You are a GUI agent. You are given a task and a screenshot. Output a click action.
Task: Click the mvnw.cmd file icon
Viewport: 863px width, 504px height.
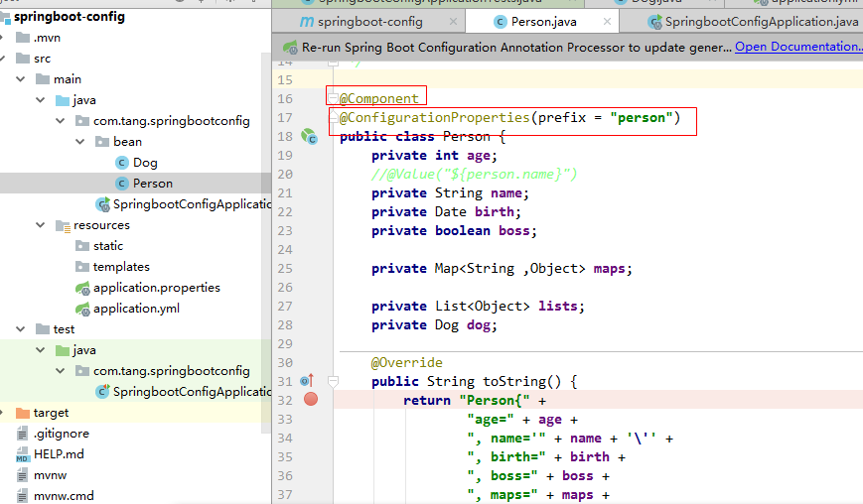[22, 496]
